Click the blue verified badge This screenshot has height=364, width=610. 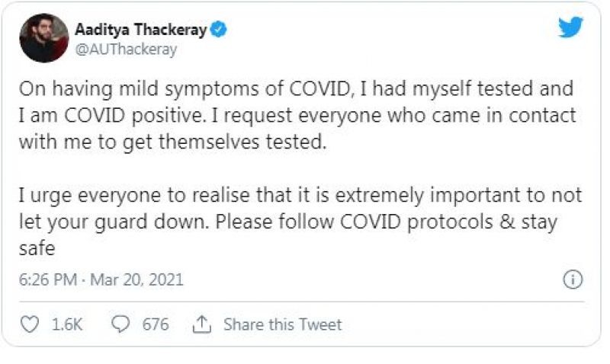coord(218,30)
